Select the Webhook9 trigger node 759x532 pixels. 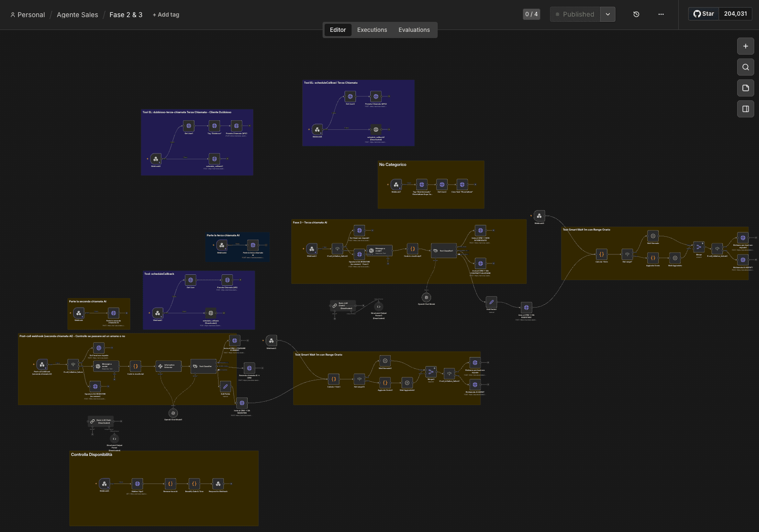[539, 215]
